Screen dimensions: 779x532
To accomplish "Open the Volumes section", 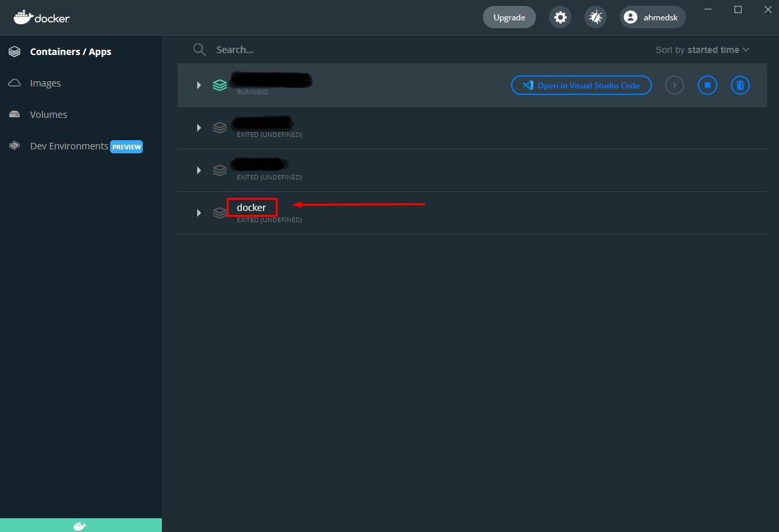I will [48, 115].
